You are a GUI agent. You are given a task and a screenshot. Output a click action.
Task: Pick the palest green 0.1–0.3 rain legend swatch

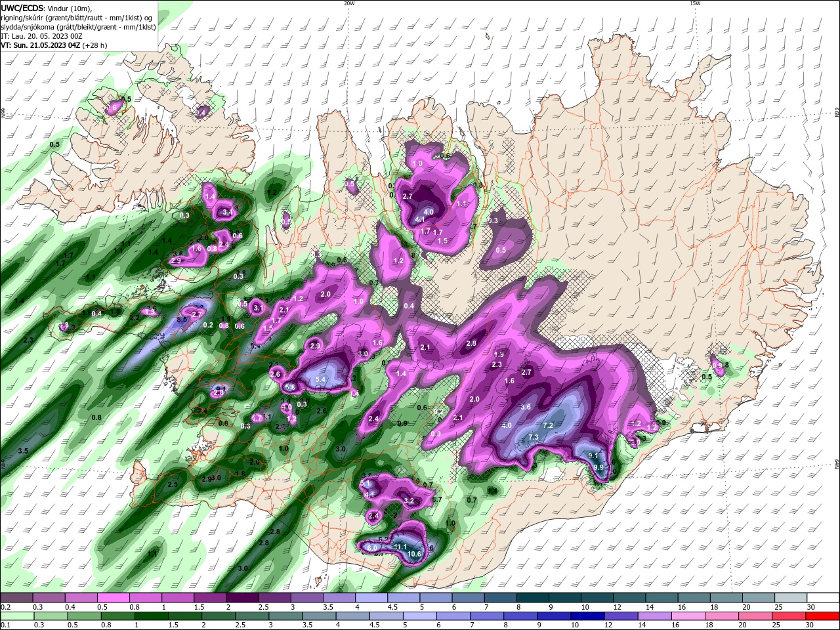[x=16, y=616]
